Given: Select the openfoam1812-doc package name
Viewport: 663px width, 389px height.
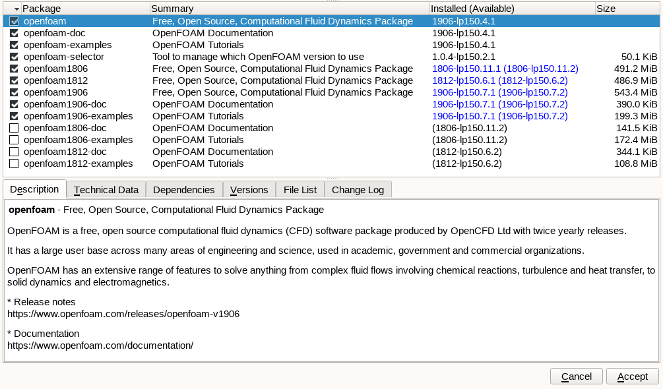Looking at the screenshot, I should [65, 151].
